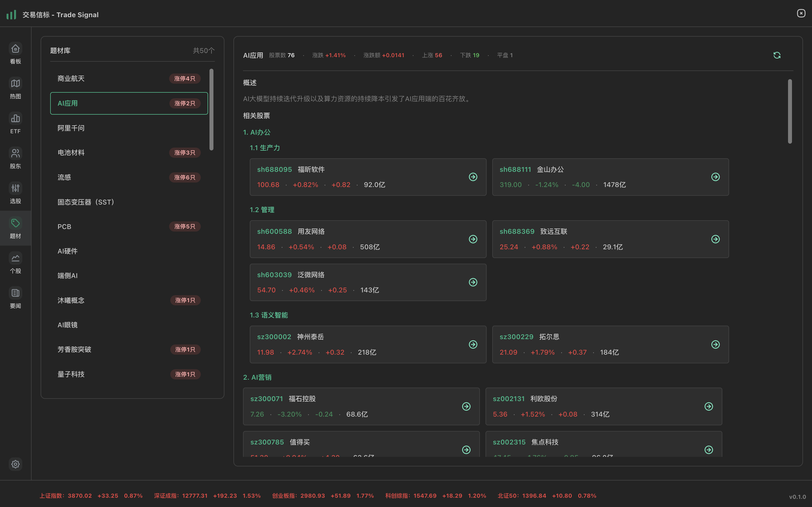Open the 要闻 news section
Screen dimensions: 812x507
coord(15,298)
